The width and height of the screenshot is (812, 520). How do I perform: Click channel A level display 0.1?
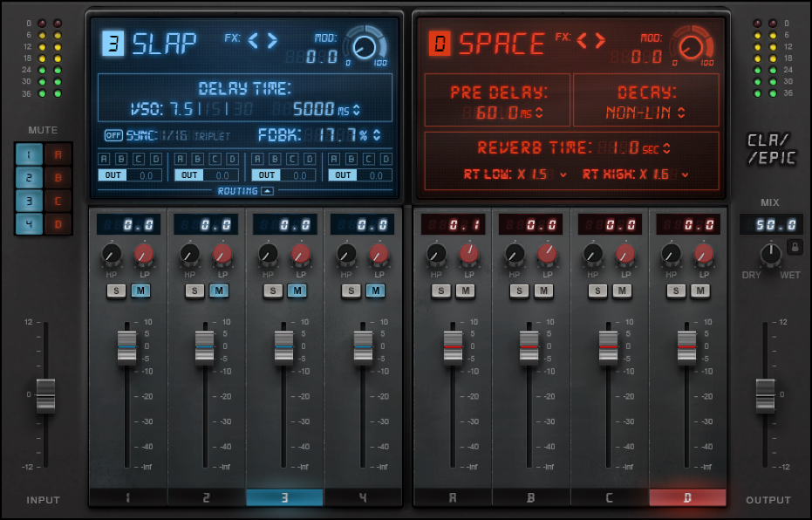454,225
